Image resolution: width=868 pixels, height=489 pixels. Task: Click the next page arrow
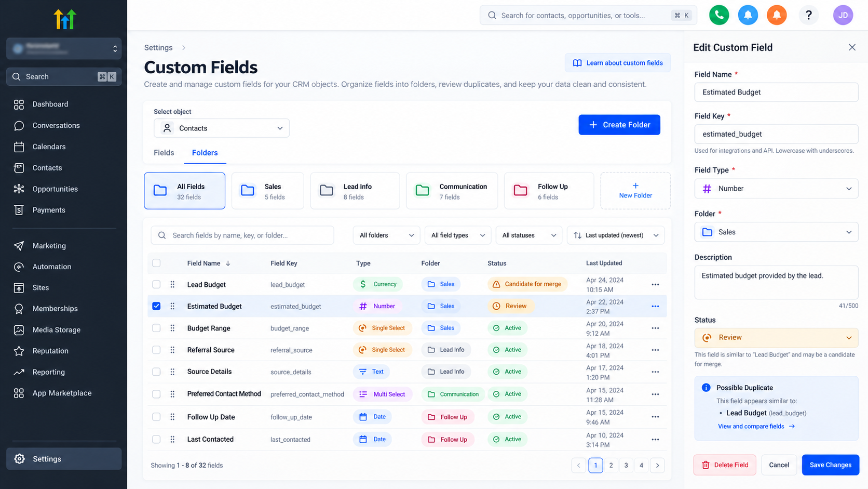[x=657, y=466]
